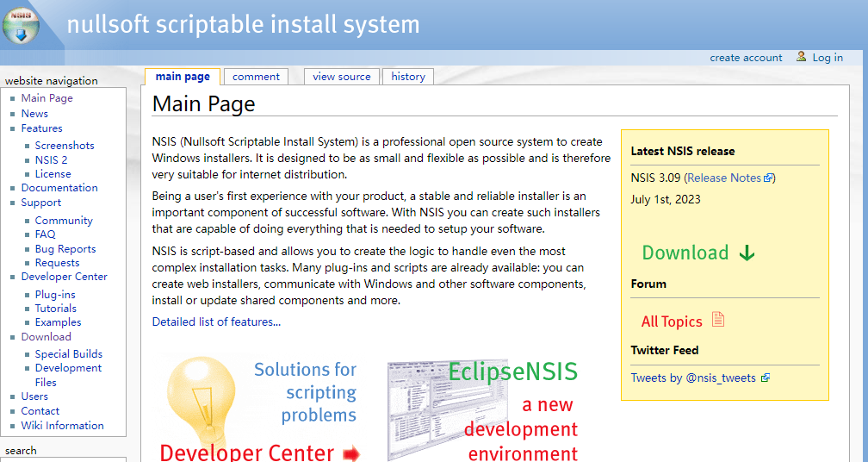Click Detailed list of features link
The image size is (868, 462).
point(216,322)
